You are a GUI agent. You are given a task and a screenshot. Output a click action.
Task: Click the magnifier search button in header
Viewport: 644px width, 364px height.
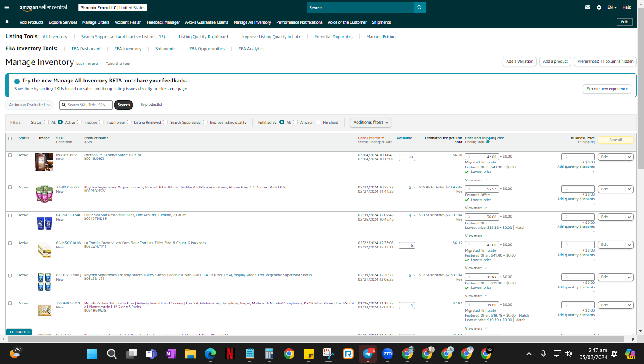pos(419,8)
